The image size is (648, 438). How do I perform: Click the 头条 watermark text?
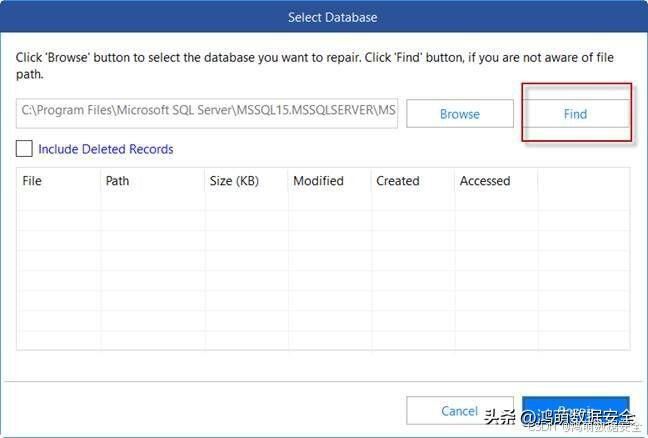tap(499, 417)
